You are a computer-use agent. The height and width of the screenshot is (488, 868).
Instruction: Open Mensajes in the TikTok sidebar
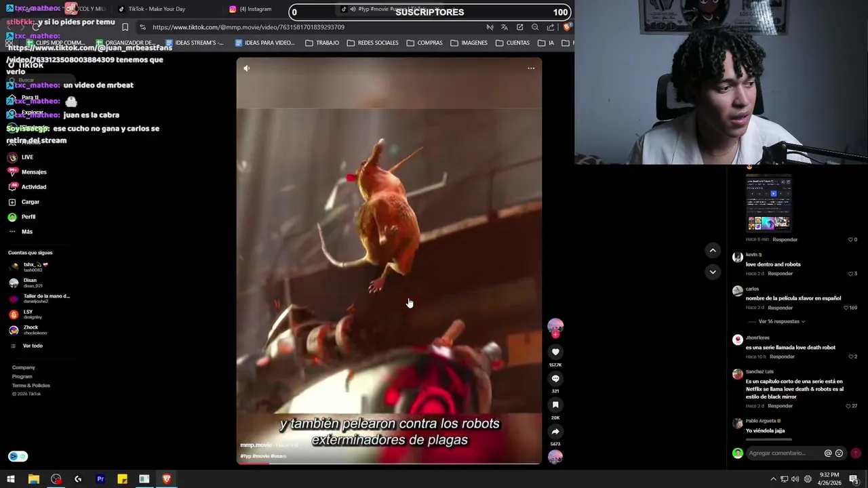pyautogui.click(x=34, y=172)
